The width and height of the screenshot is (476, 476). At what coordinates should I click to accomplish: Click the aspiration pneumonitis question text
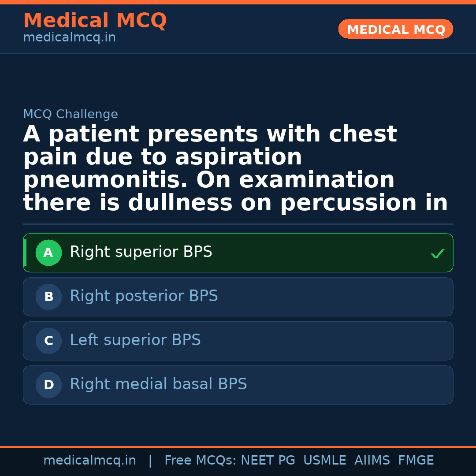point(235,169)
